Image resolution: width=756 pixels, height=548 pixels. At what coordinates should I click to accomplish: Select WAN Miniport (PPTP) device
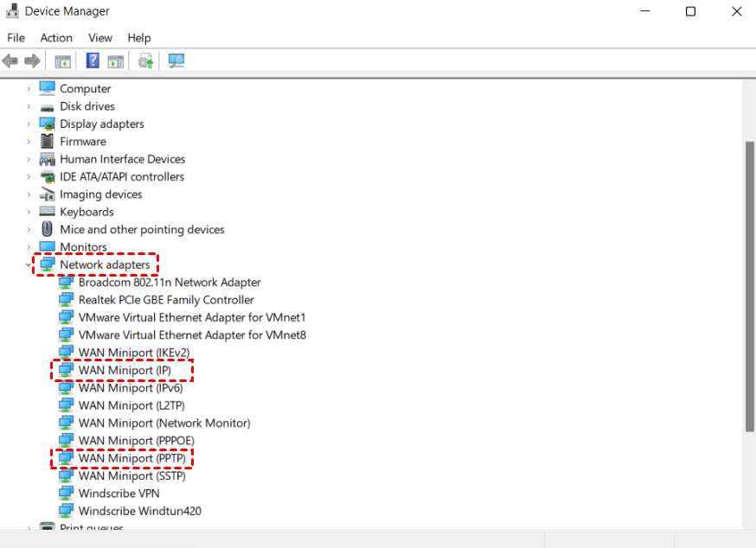[x=132, y=458]
